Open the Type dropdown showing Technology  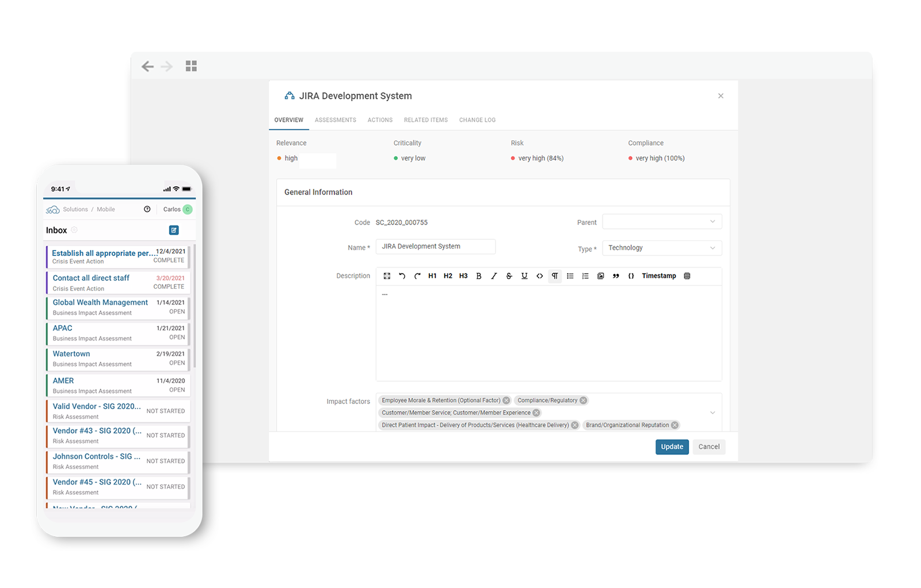(662, 248)
